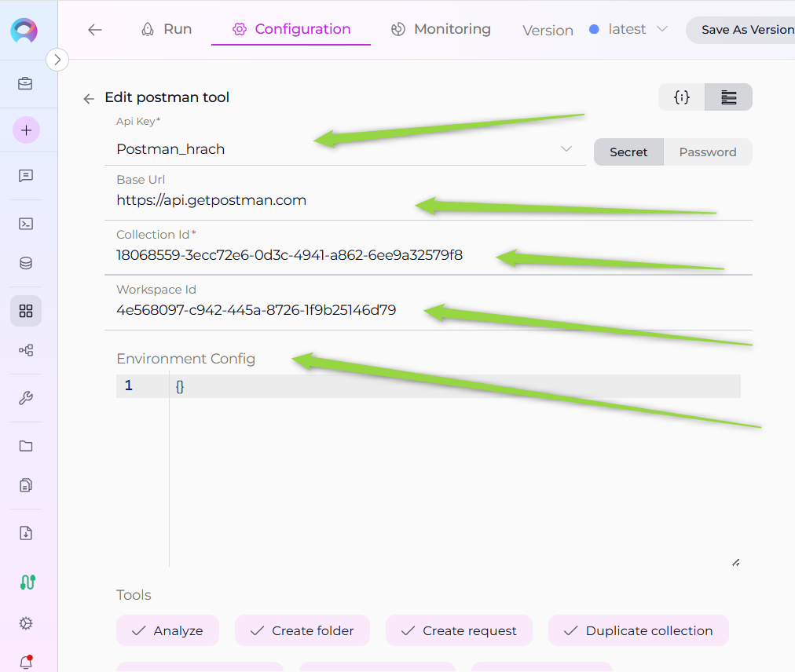
Task: Switch to the Configuration tab
Action: coord(291,29)
